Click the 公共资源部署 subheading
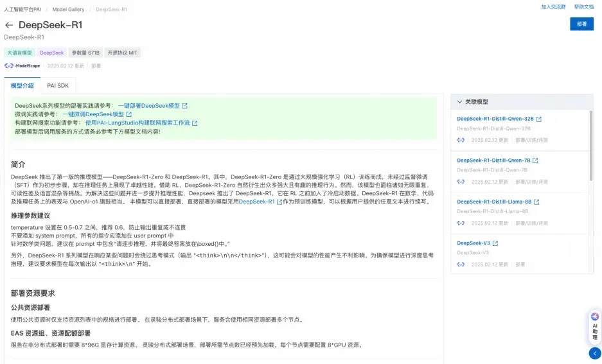 click(30, 308)
